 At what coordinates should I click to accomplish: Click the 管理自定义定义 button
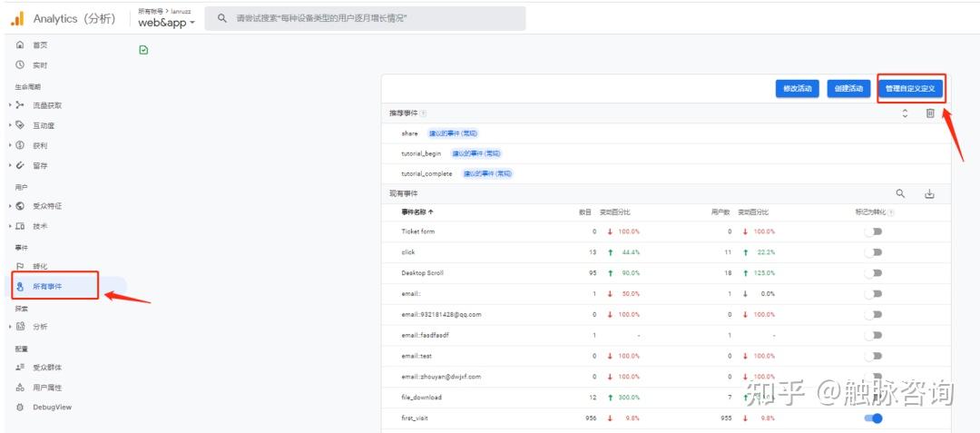tap(911, 89)
